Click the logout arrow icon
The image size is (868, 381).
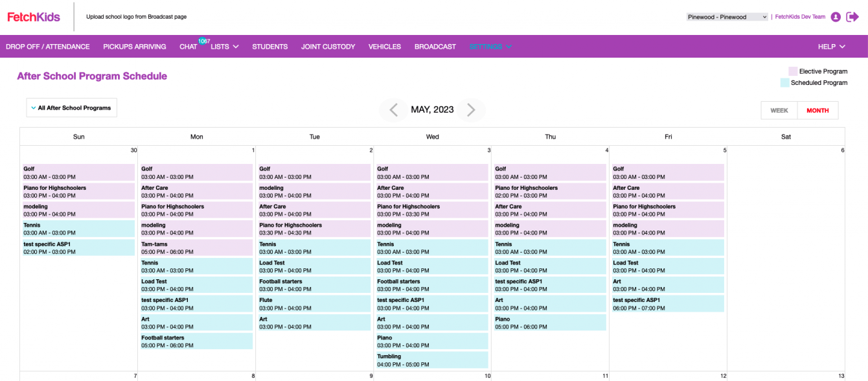[x=852, y=17]
